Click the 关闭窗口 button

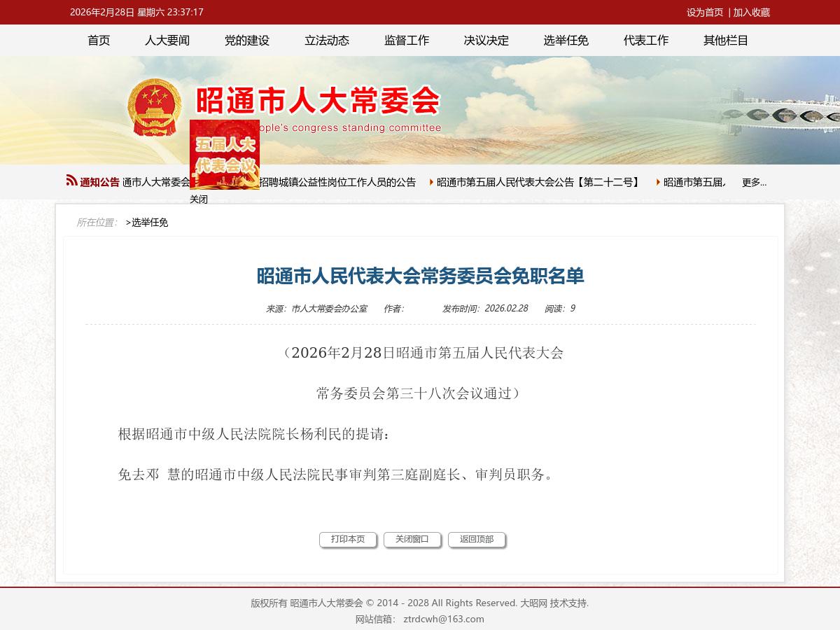pyautogui.click(x=412, y=539)
